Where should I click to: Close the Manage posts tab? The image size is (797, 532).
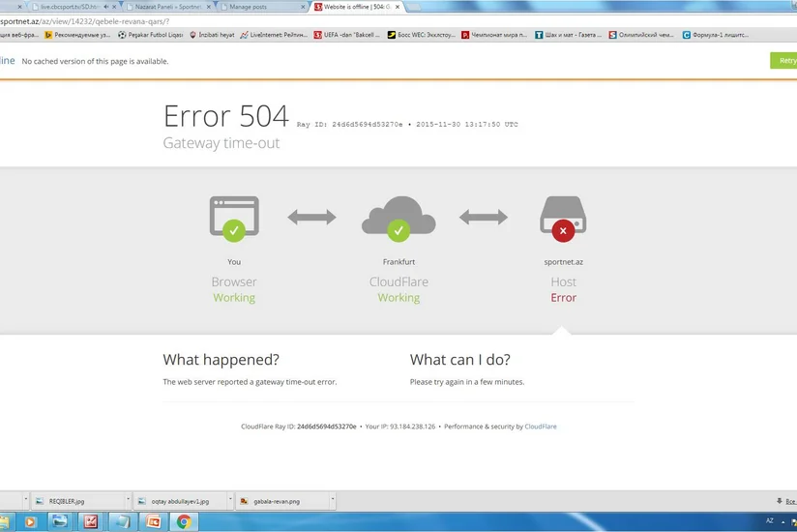point(304,7)
